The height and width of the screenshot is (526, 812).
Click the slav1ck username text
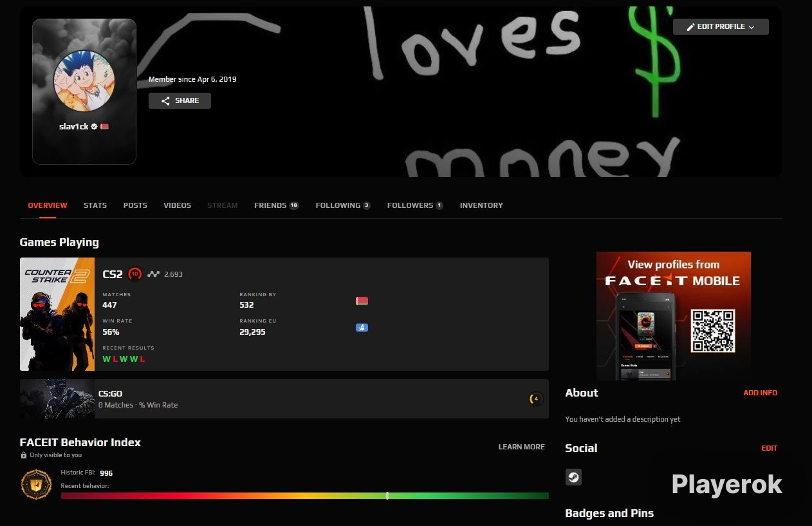tap(73, 127)
